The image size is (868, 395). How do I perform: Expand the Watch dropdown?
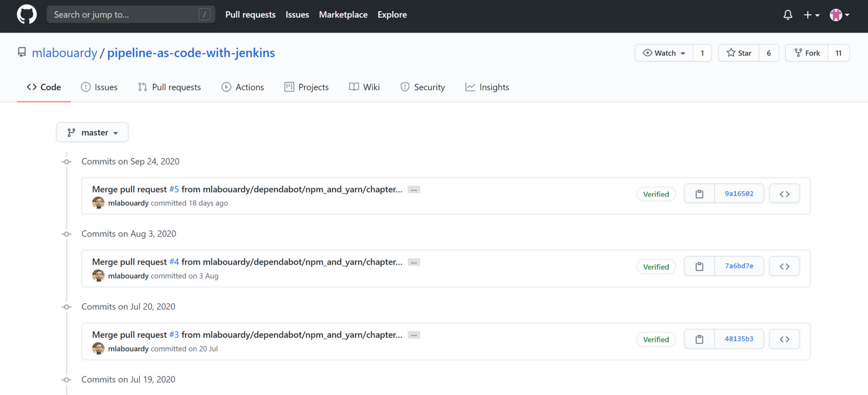click(664, 53)
